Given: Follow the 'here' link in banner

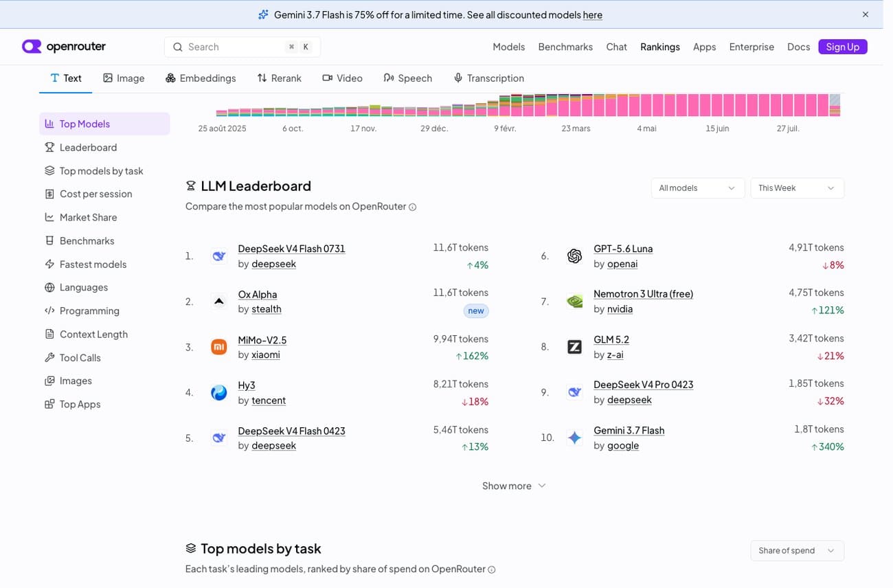Looking at the screenshot, I should (593, 14).
